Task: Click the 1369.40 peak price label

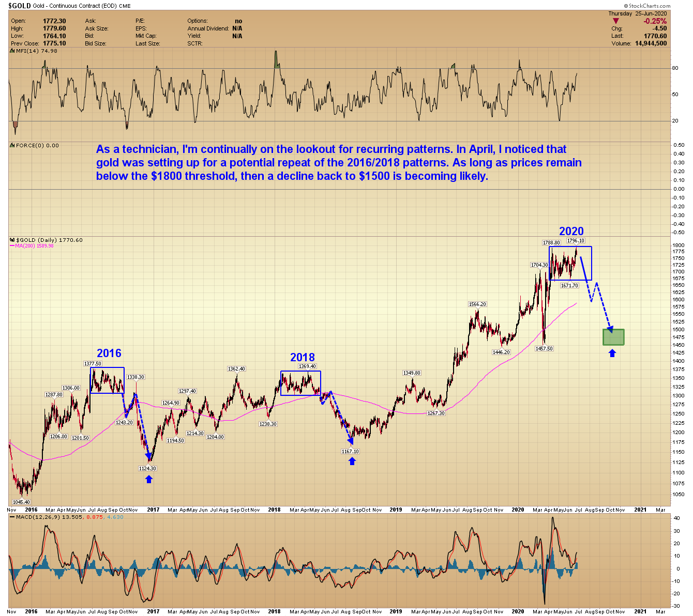Action: coord(307,366)
